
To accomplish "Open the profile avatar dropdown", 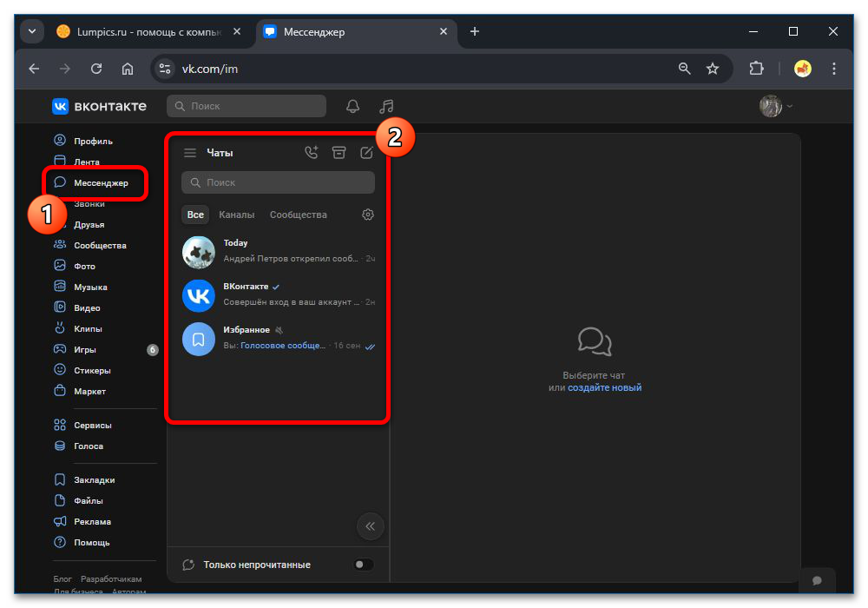I will click(x=775, y=106).
